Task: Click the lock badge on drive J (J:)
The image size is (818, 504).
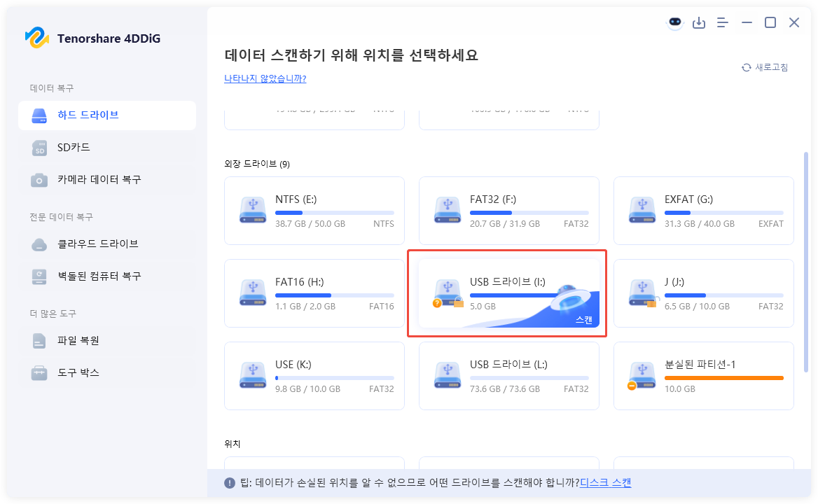Action: coord(651,304)
